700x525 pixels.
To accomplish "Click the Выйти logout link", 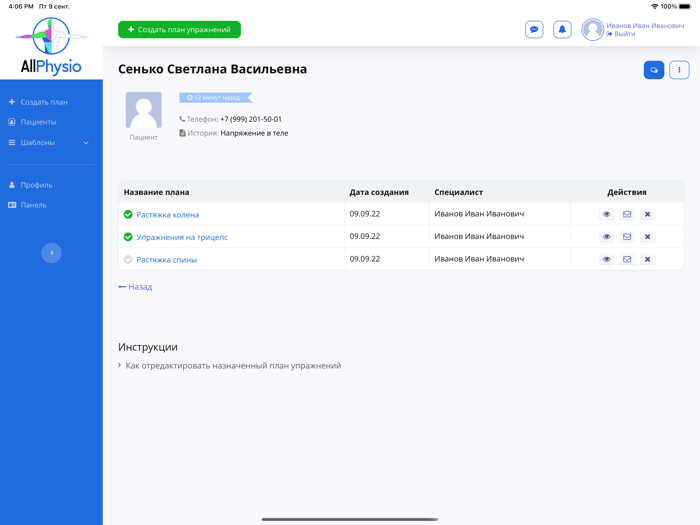I will point(621,34).
